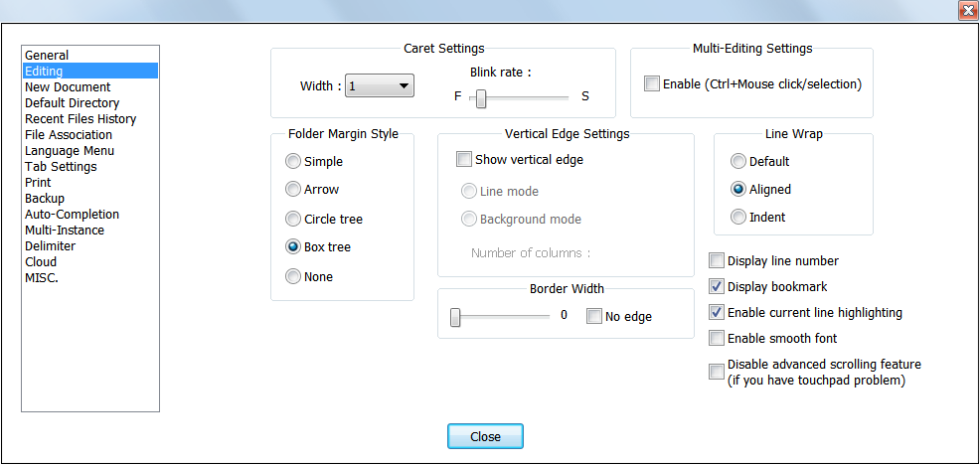Open the General settings category
The image size is (980, 465).
(47, 56)
